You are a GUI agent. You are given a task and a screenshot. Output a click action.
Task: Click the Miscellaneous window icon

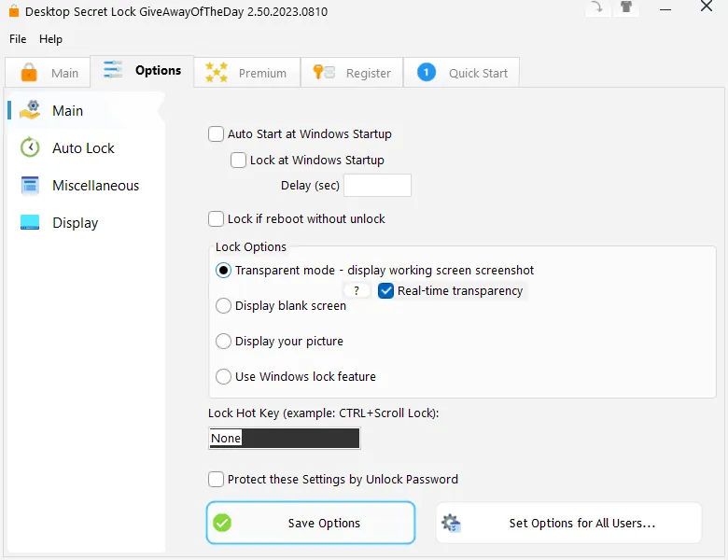[x=30, y=186]
